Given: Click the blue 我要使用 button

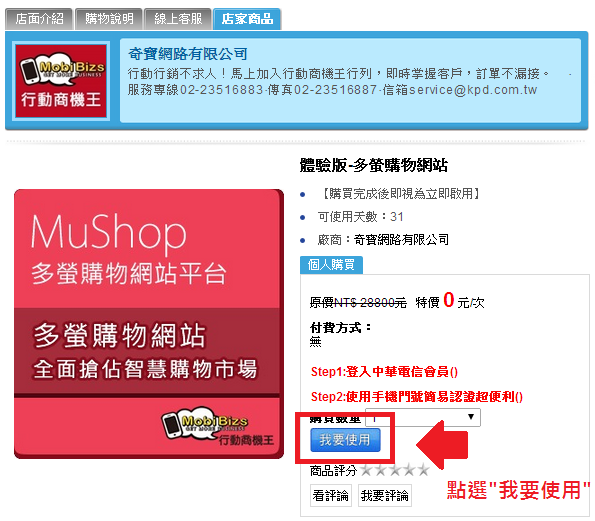Looking at the screenshot, I should [x=345, y=440].
